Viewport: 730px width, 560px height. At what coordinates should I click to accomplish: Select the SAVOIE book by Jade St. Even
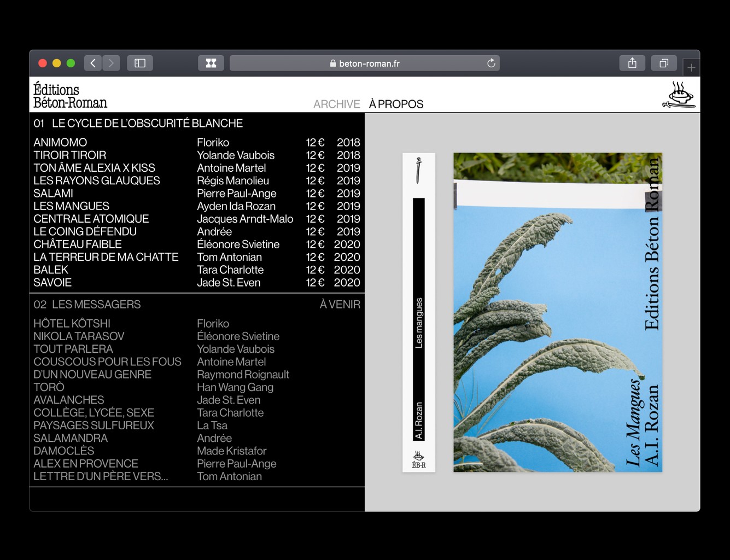pyautogui.click(x=52, y=283)
